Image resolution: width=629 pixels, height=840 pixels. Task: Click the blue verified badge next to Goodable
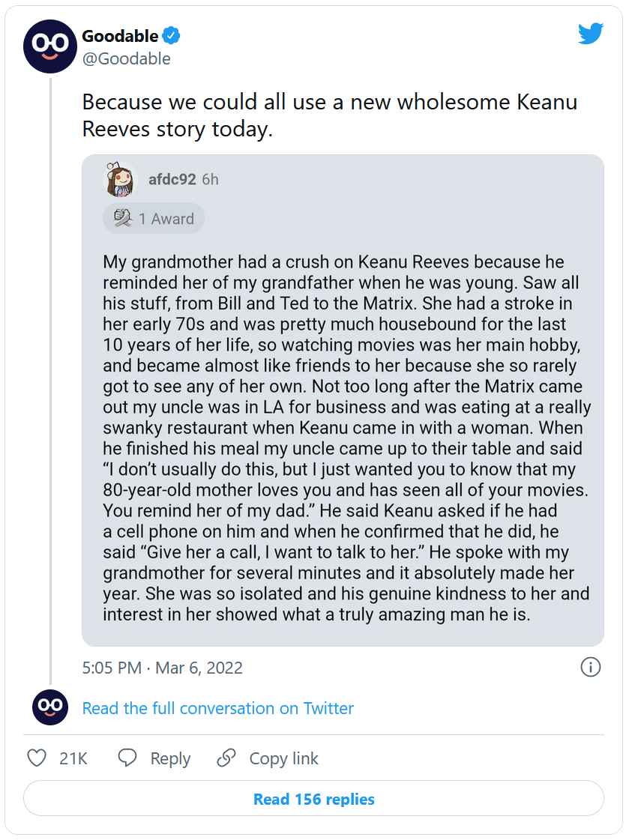coord(172,36)
